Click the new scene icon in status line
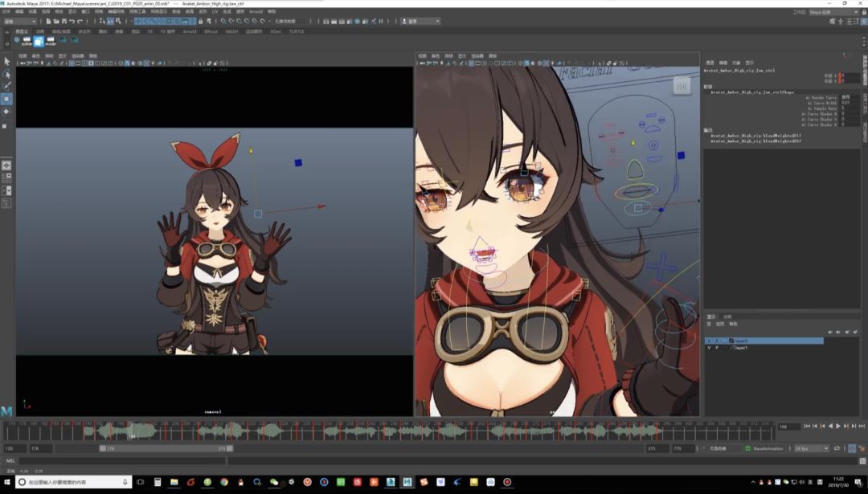 point(49,21)
